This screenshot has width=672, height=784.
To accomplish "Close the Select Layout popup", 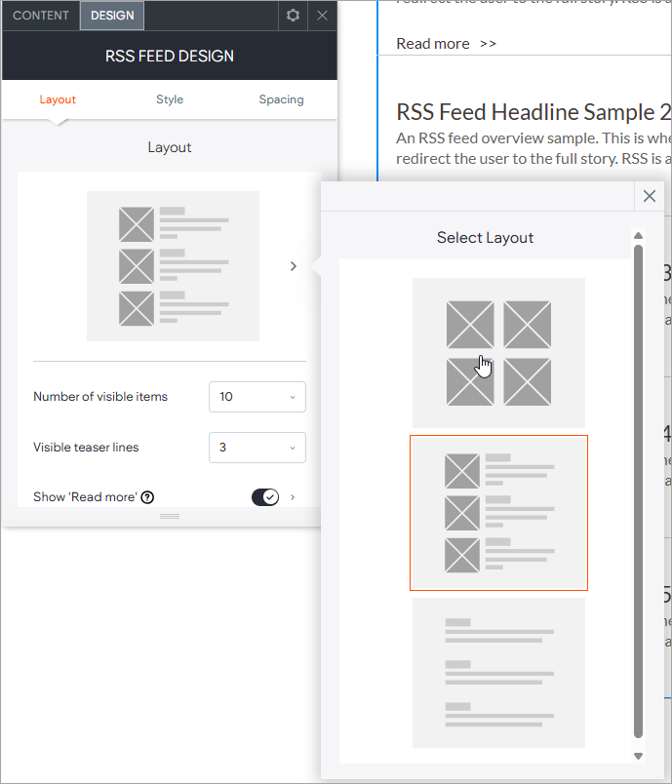I will tap(650, 196).
